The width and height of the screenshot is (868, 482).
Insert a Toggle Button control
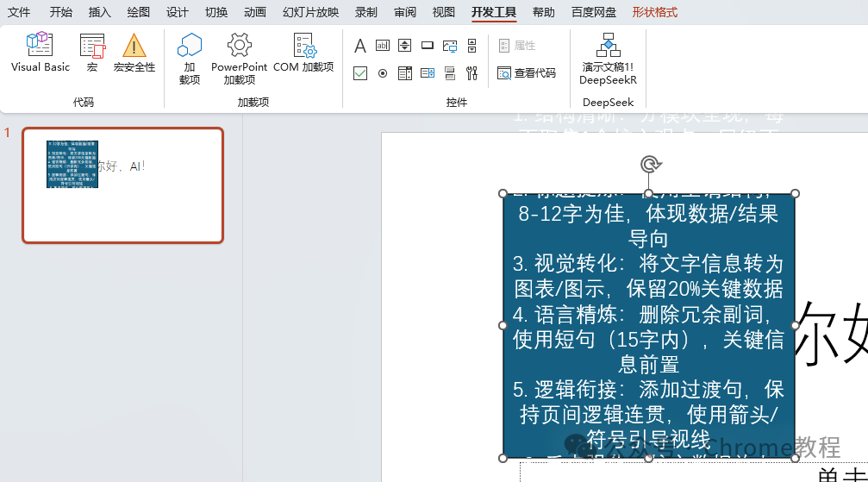click(449, 73)
